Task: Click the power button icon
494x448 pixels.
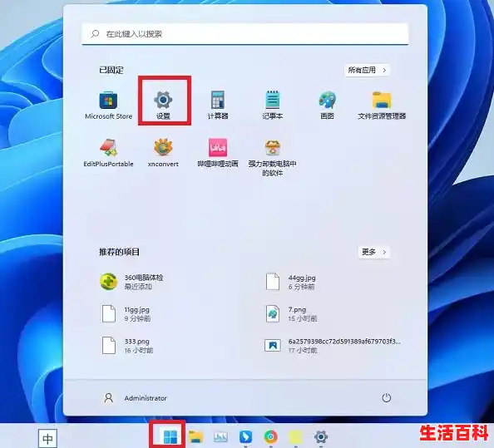Action: click(x=386, y=398)
